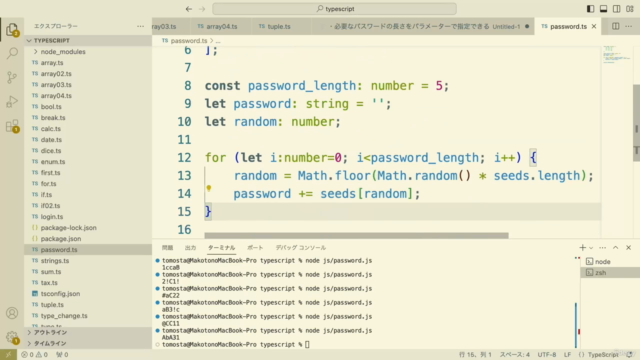
Task: Toggle the secondary side bar layout icon
Action: [617, 9]
